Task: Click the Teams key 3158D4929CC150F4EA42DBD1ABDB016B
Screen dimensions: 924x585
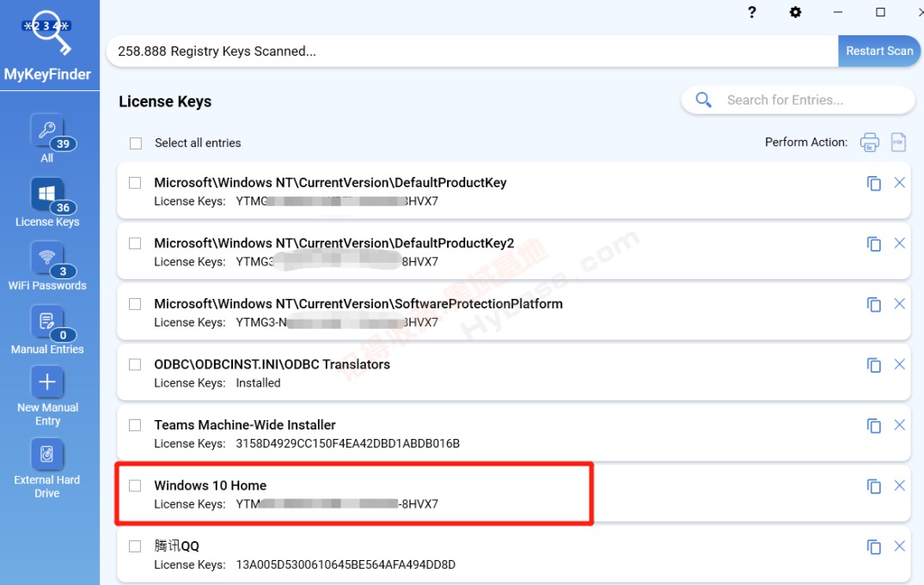Action: (347, 443)
